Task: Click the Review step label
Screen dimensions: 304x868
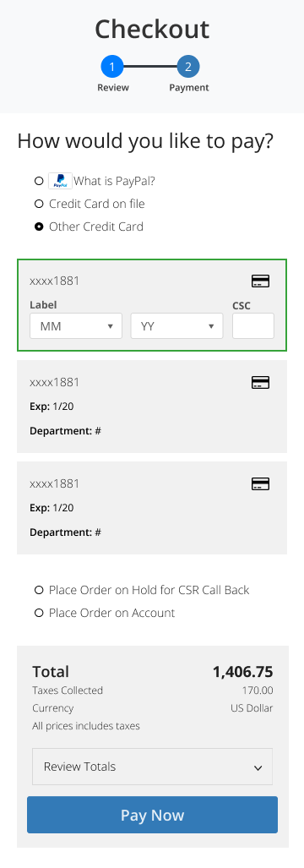Action: click(113, 87)
